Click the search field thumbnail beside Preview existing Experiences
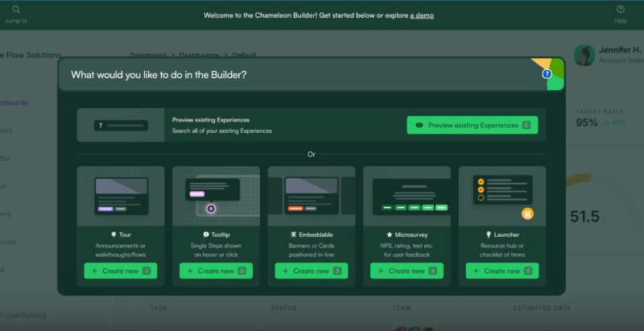 pyautogui.click(x=121, y=126)
